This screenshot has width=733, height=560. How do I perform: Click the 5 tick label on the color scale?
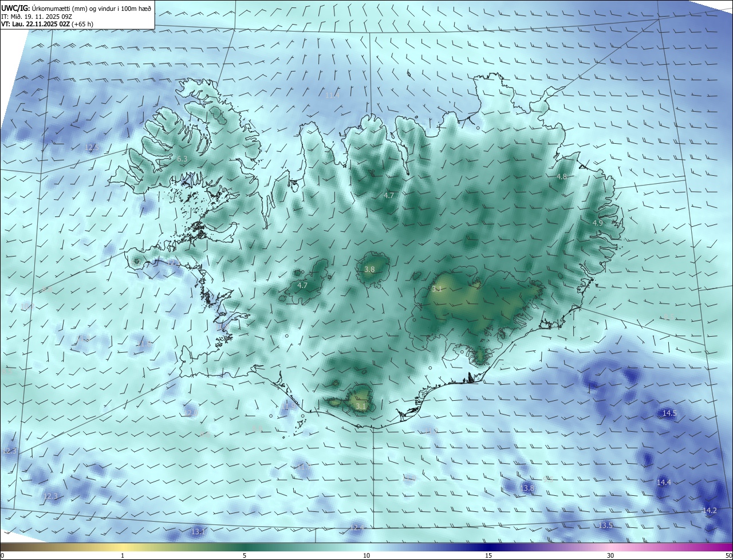(x=245, y=555)
